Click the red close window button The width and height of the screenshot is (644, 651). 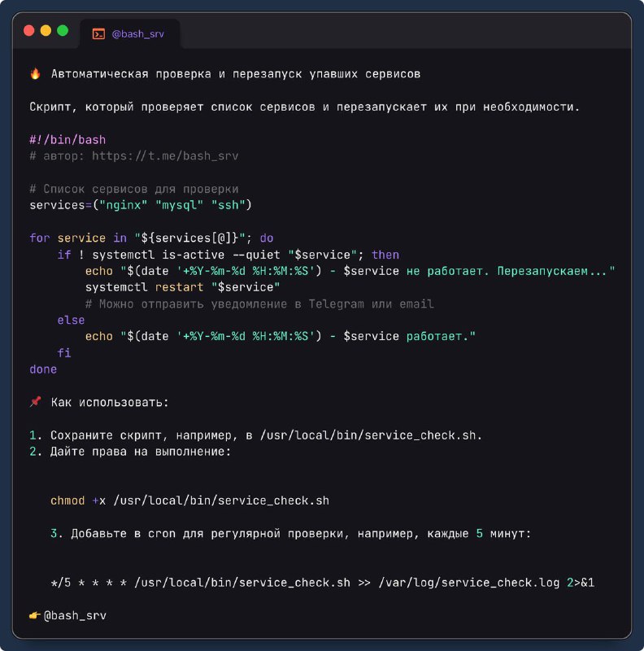[x=29, y=31]
